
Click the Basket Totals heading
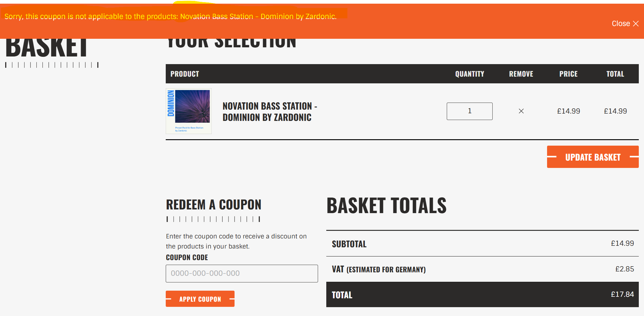click(x=387, y=205)
